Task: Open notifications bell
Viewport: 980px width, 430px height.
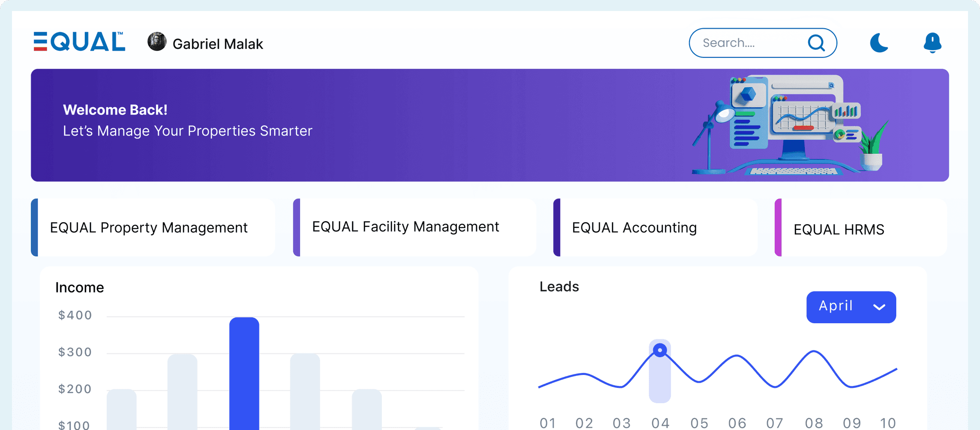Action: point(933,43)
